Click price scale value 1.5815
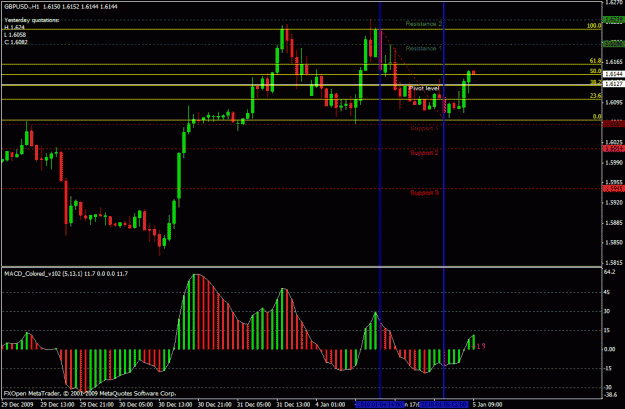This screenshot has width=625, height=409. tap(614, 263)
